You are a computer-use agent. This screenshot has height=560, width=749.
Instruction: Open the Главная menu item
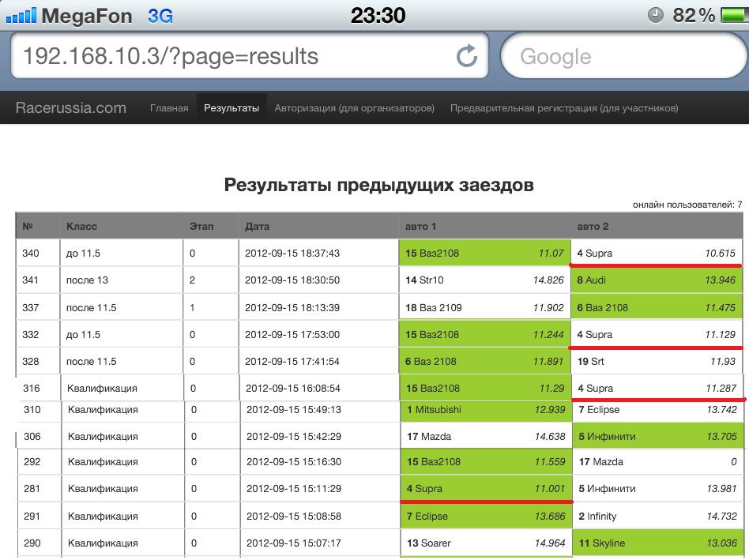[x=169, y=108]
